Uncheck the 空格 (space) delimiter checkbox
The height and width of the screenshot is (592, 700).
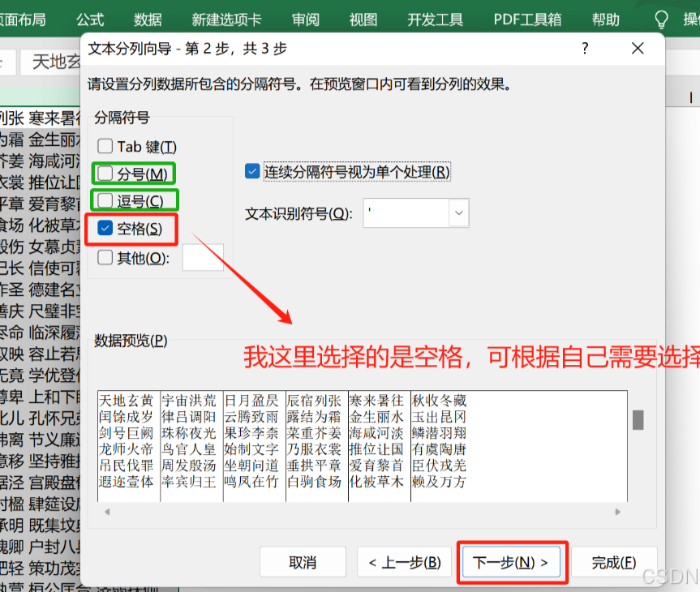105,229
